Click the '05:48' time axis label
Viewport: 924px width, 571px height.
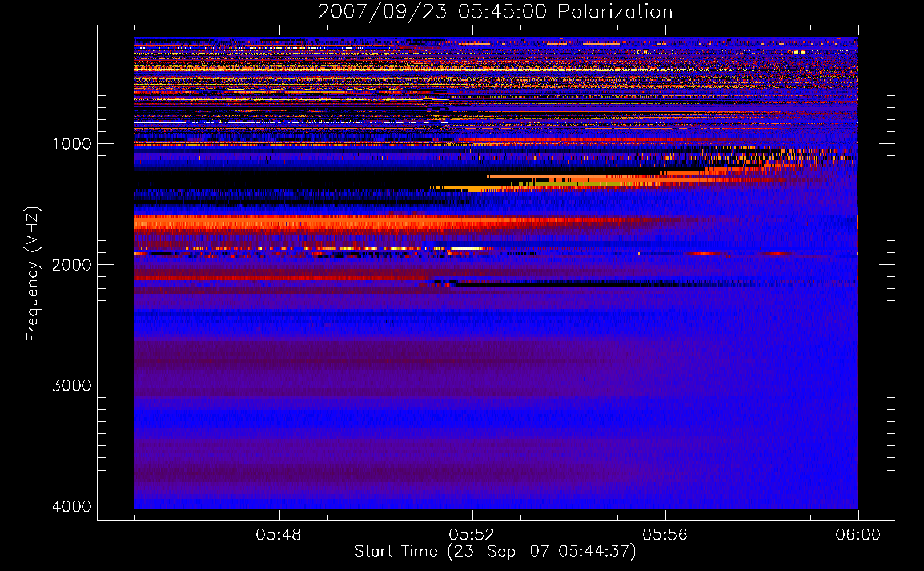click(x=279, y=535)
